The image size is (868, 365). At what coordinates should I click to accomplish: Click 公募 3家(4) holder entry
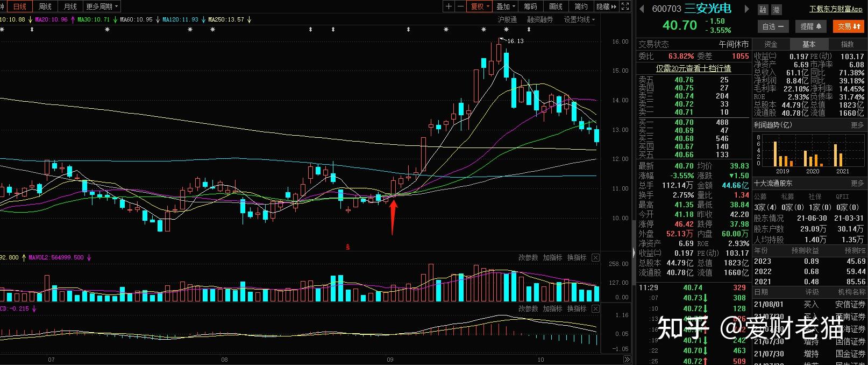pos(765,207)
